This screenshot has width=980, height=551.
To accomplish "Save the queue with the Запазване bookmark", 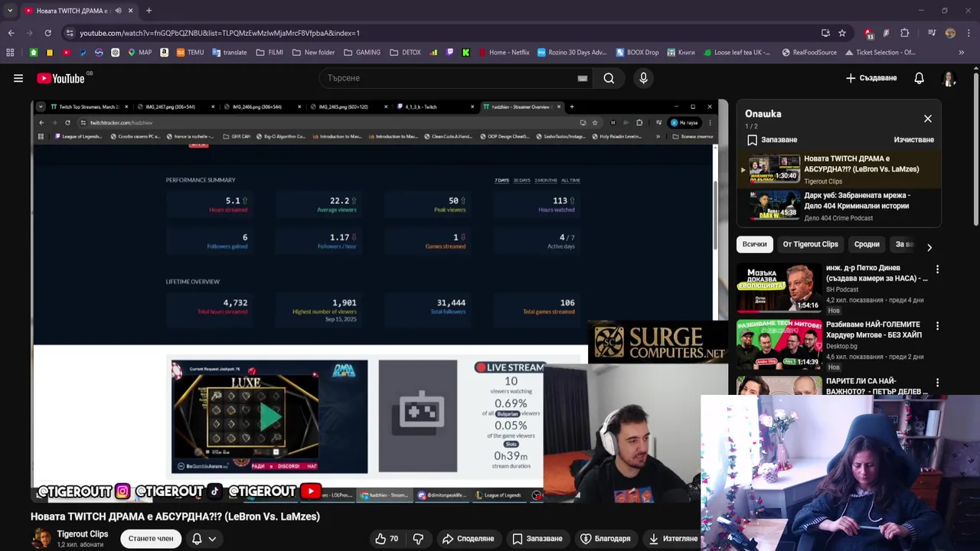I will tap(772, 140).
